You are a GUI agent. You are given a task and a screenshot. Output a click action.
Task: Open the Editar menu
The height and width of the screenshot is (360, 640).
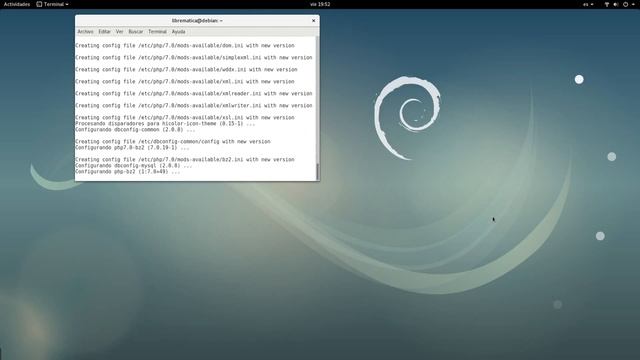coord(104,32)
